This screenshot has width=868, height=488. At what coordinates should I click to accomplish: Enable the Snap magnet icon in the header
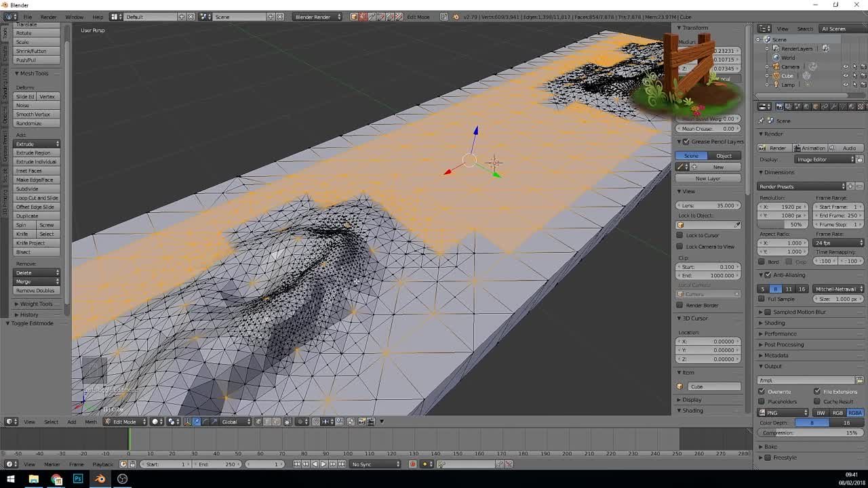point(315,421)
